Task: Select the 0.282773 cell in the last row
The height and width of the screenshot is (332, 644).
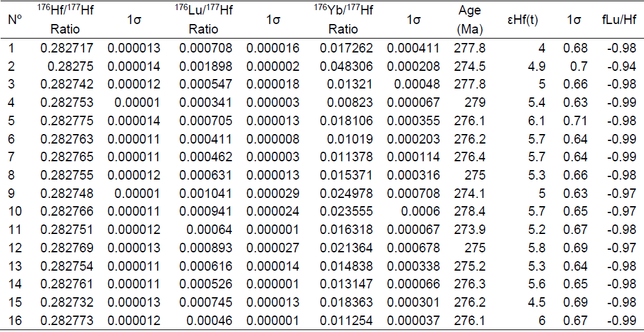Action: [66, 321]
